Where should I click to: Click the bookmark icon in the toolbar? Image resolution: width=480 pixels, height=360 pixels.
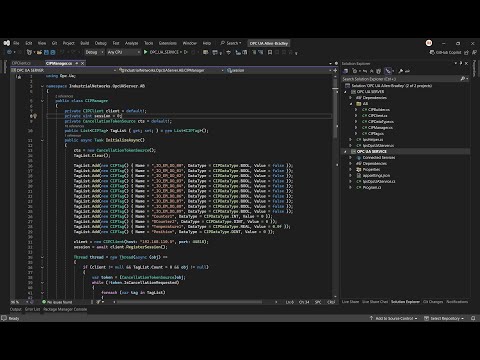click(x=270, y=52)
